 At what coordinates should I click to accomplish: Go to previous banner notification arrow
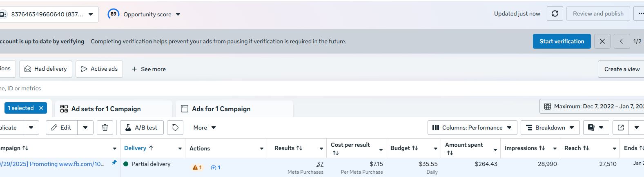(622, 41)
